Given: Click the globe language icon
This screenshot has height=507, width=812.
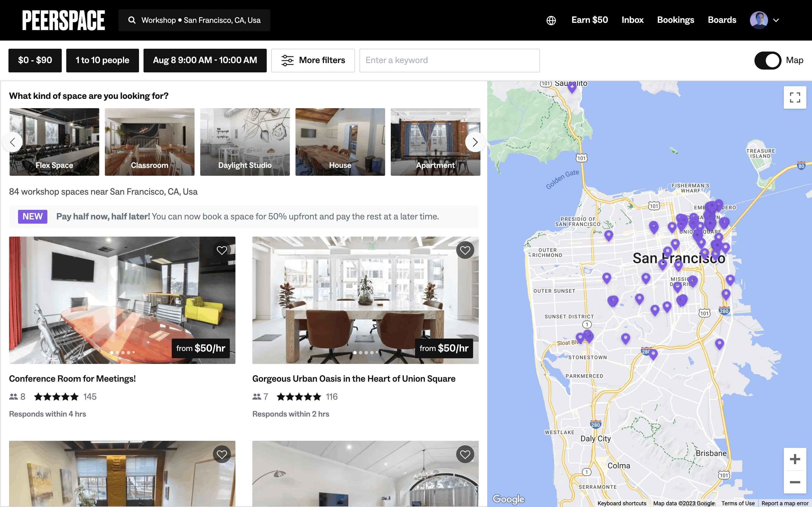Looking at the screenshot, I should [x=551, y=21].
